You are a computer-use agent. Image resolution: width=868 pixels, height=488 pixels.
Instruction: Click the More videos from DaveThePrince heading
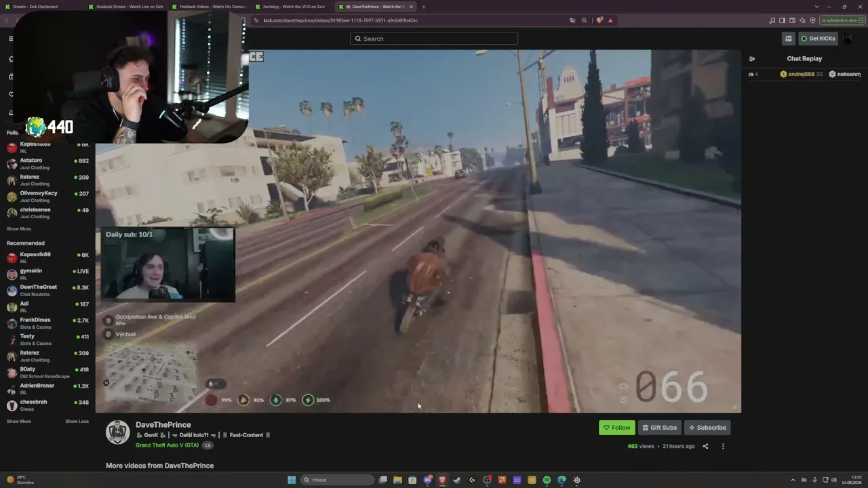(159, 466)
